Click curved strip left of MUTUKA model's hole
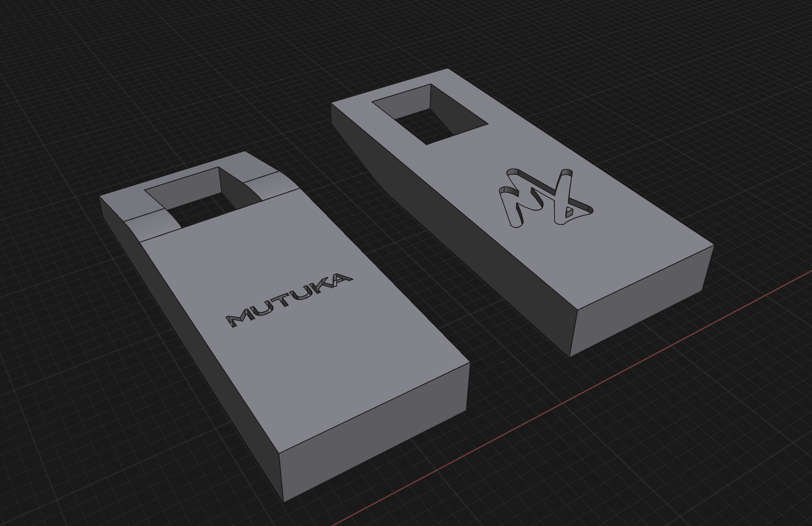Screen dimensions: 812x526 point(153,225)
